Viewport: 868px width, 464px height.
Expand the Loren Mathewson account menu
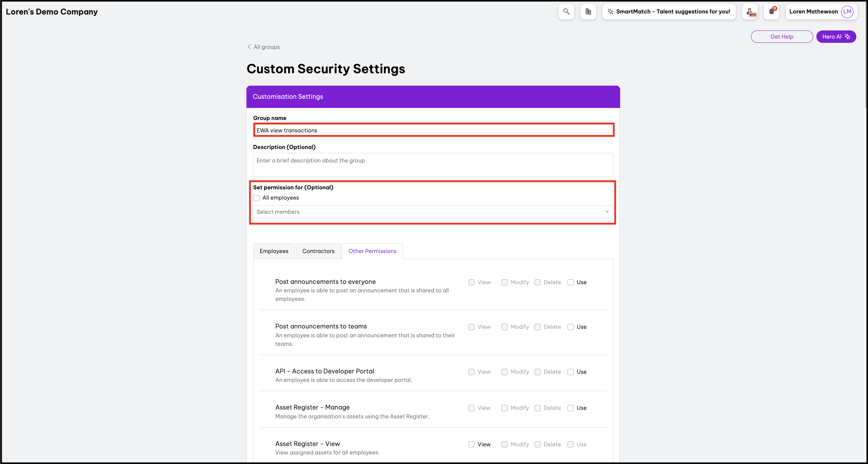tap(813, 11)
